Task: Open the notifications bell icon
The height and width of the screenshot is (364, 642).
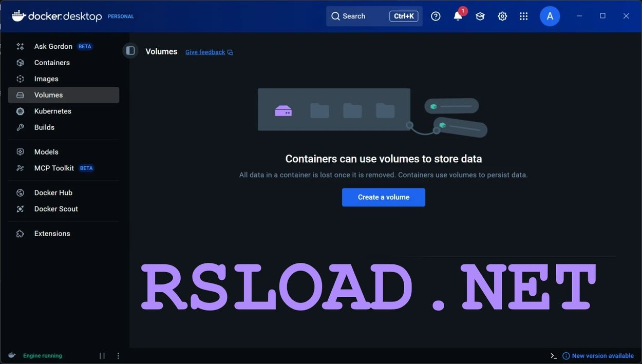Action: (x=458, y=16)
